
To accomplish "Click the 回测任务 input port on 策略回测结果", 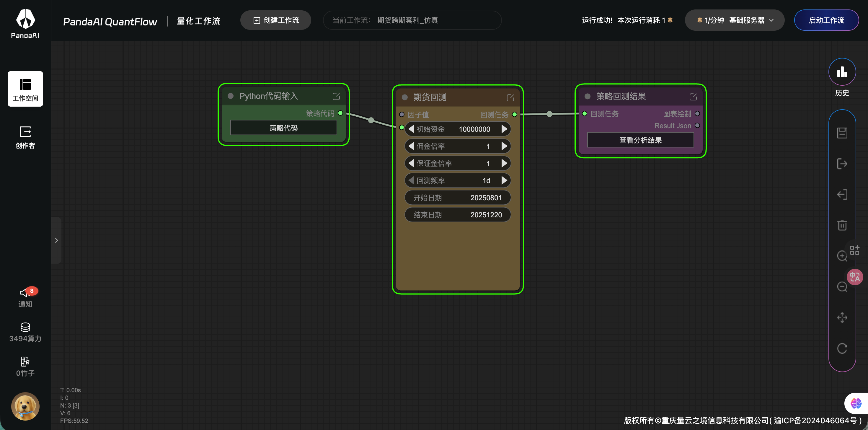I will coord(585,114).
